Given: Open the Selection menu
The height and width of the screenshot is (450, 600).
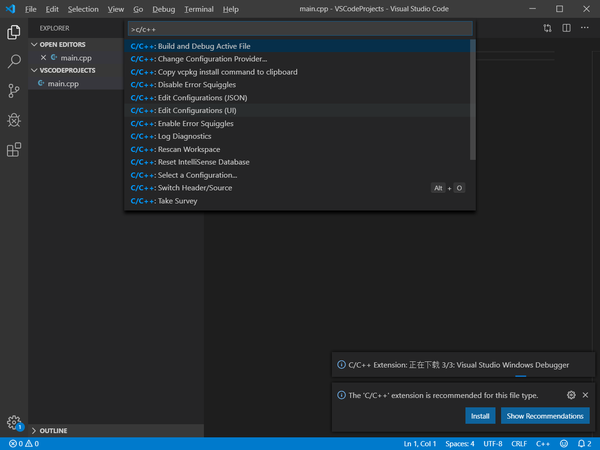Looking at the screenshot, I should [83, 9].
